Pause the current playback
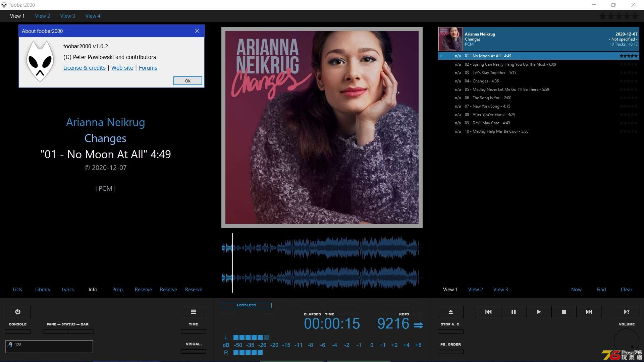 click(x=514, y=312)
